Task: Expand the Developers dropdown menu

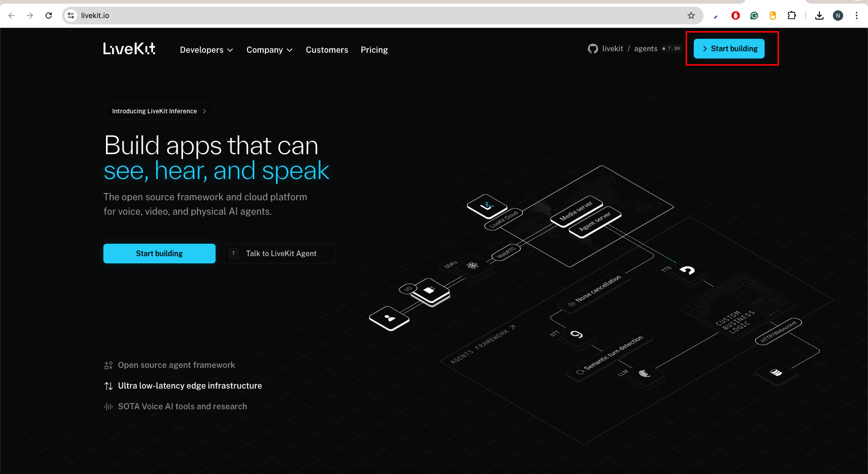Action: tap(206, 50)
